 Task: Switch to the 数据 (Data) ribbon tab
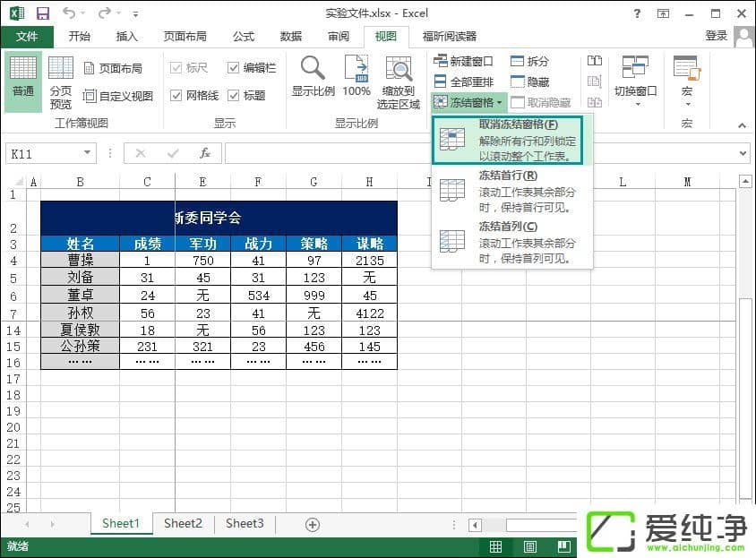click(x=289, y=37)
